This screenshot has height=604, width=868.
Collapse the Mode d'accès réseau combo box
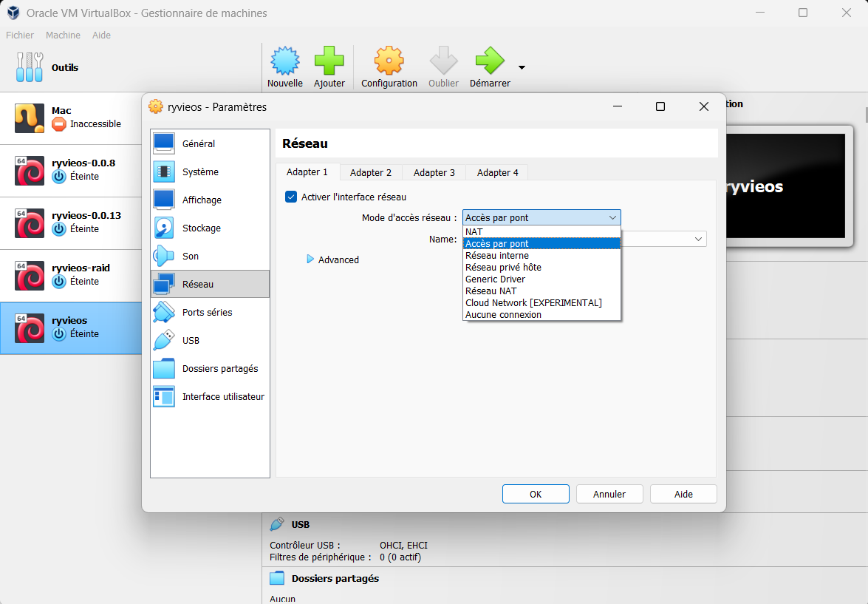pyautogui.click(x=541, y=218)
